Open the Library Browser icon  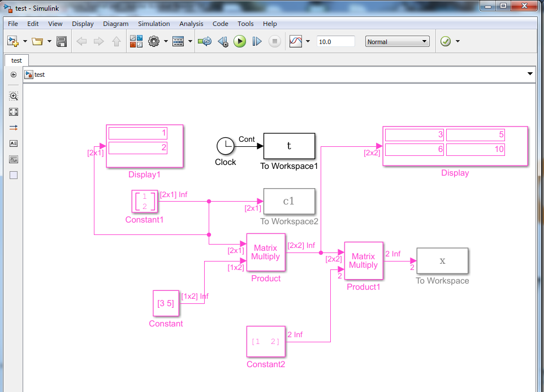click(136, 42)
